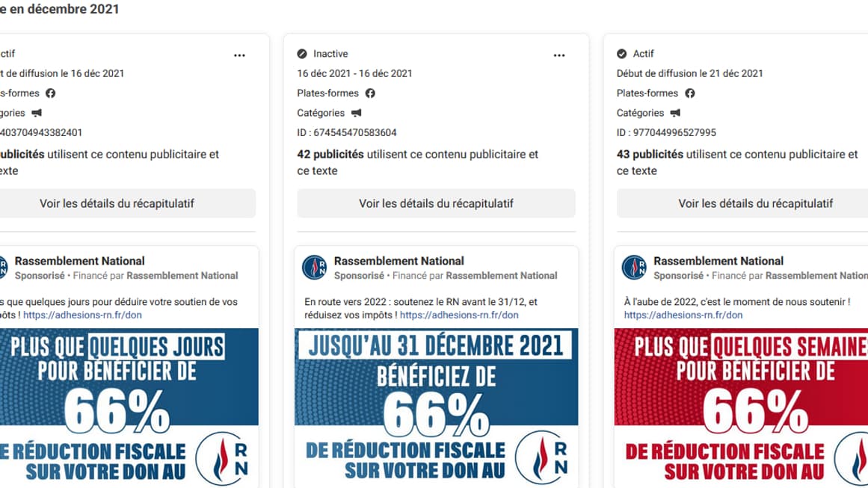
Task: Click megaphone category icon in right card
Action: tap(675, 113)
